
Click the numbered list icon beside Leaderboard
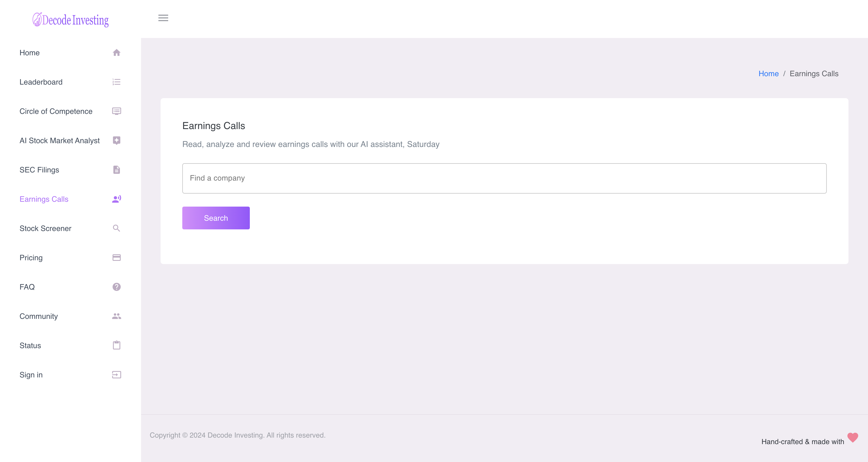click(117, 82)
